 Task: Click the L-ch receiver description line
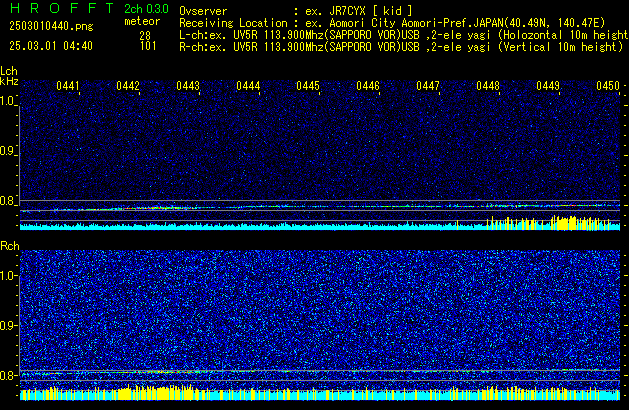point(404,35)
